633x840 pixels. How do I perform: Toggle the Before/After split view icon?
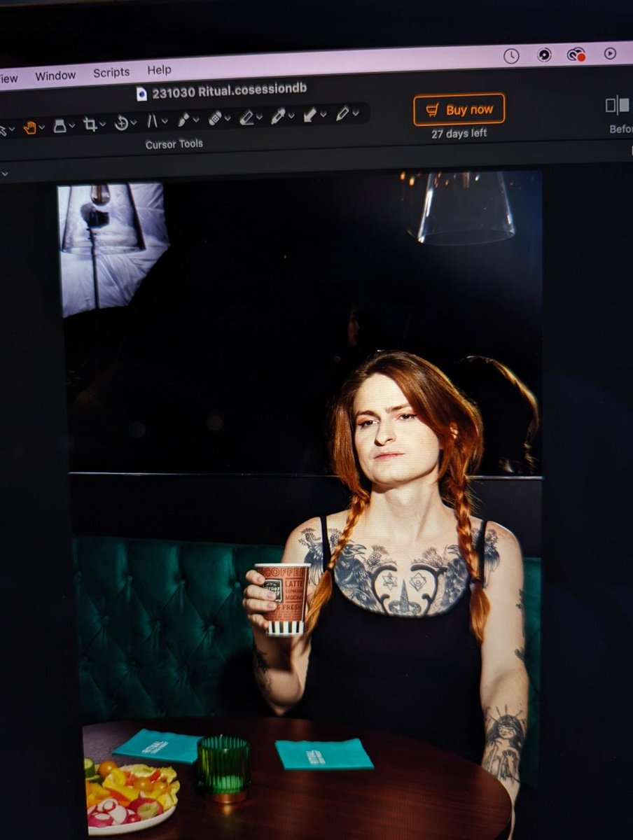click(x=617, y=106)
